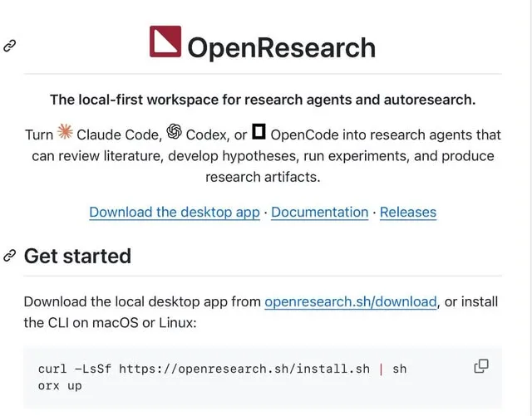Open the Download the desktop app link
This screenshot has width=532, height=416.
coord(175,213)
